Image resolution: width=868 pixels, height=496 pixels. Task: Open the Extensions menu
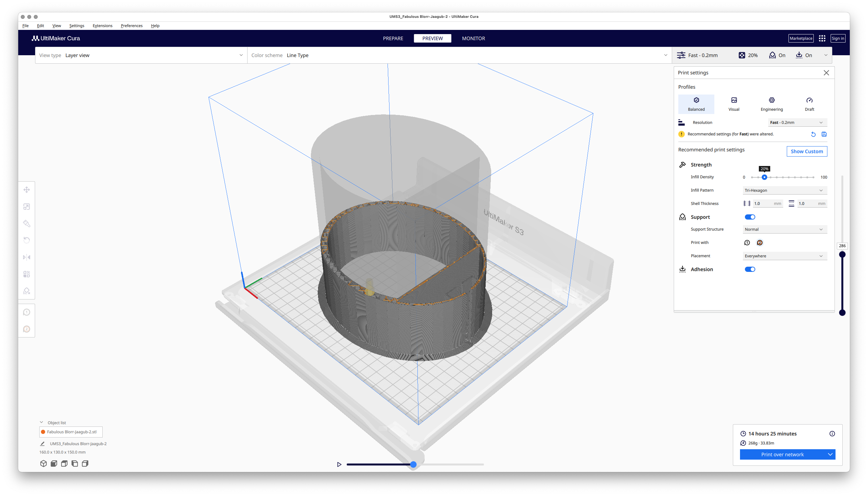pyautogui.click(x=102, y=26)
